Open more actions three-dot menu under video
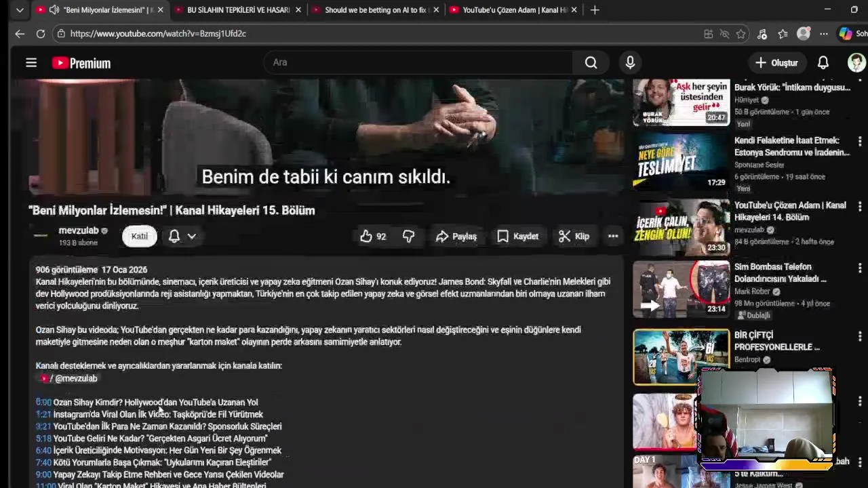868x488 pixels. pos(613,236)
